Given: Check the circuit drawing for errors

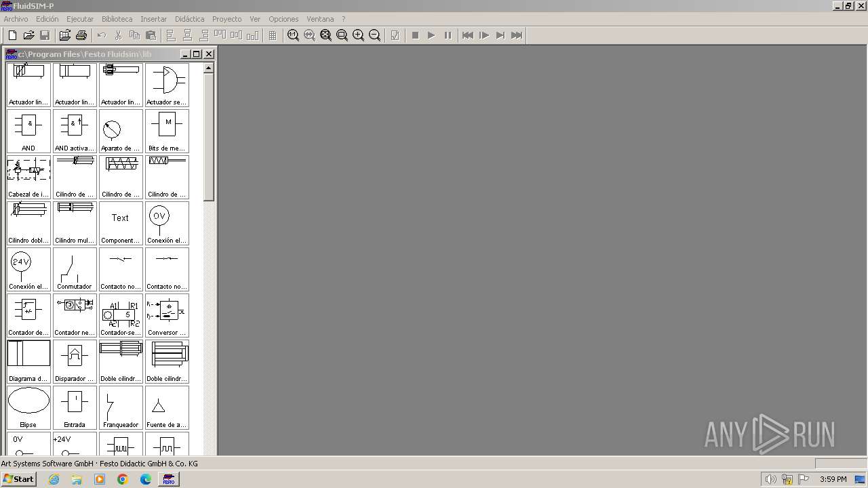Looking at the screenshot, I should coord(395,35).
